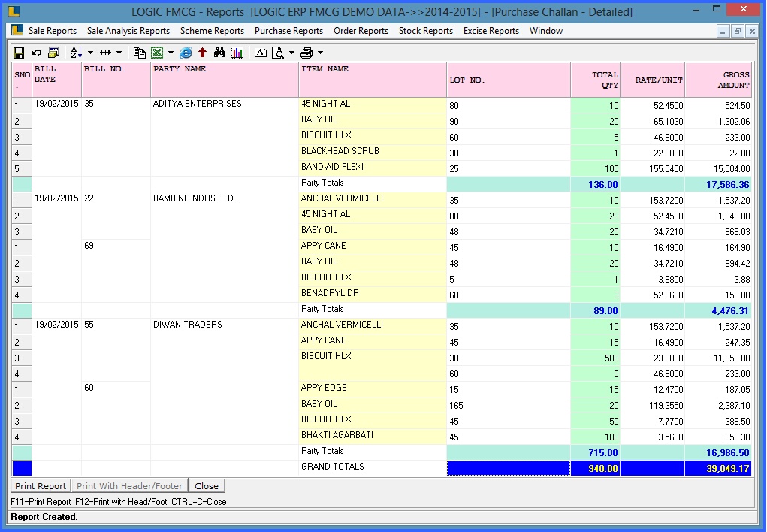This screenshot has height=532, width=767.
Task: Click the grand total quantity 940.00
Action: (595, 468)
